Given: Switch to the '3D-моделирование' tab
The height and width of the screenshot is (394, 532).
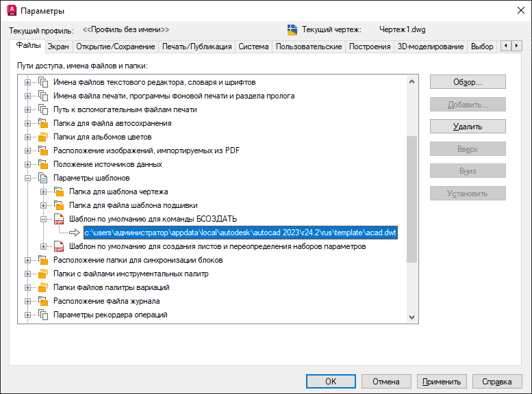Looking at the screenshot, I should tap(431, 47).
